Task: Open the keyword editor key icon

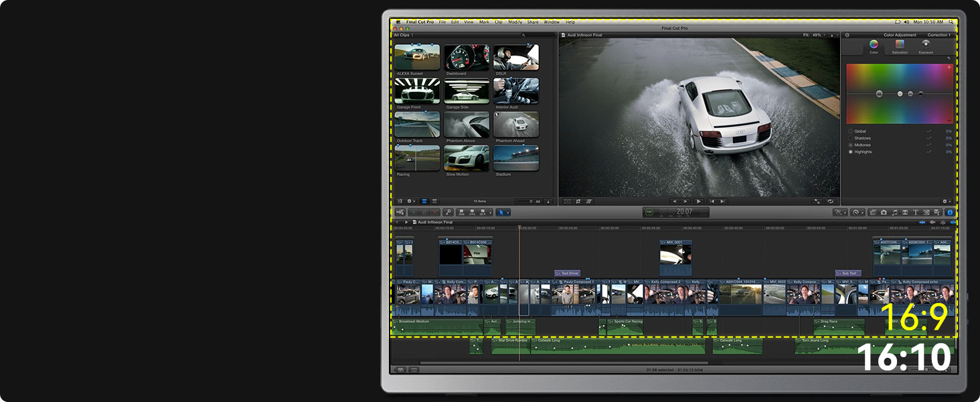Action: coord(449,212)
